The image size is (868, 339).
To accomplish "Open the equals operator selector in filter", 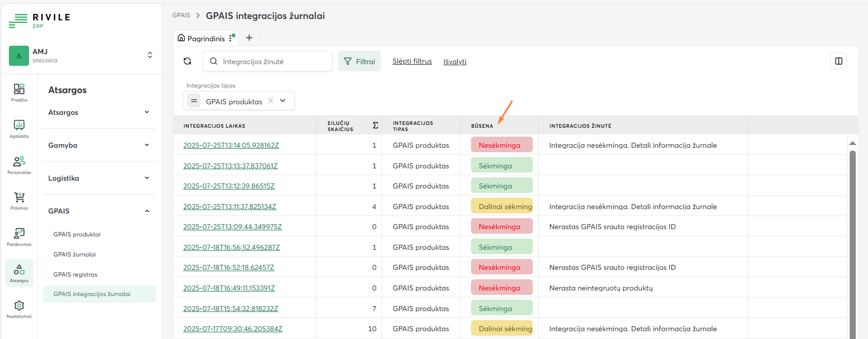I will tap(194, 101).
